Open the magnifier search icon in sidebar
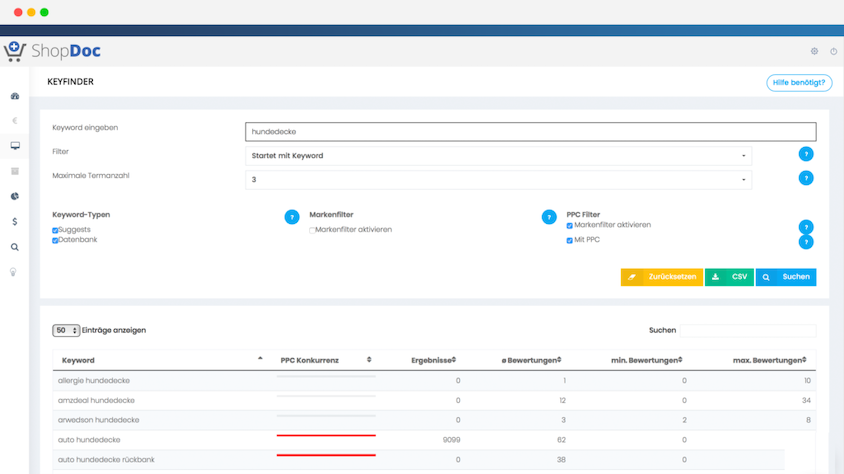 click(15, 247)
